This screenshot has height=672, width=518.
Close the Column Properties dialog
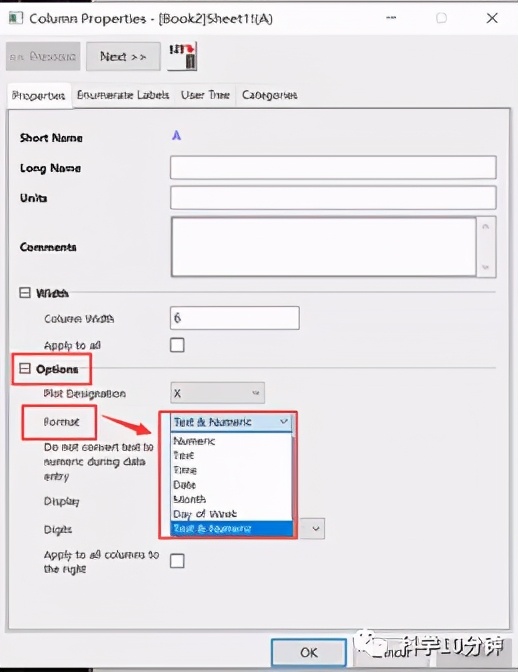click(x=492, y=18)
